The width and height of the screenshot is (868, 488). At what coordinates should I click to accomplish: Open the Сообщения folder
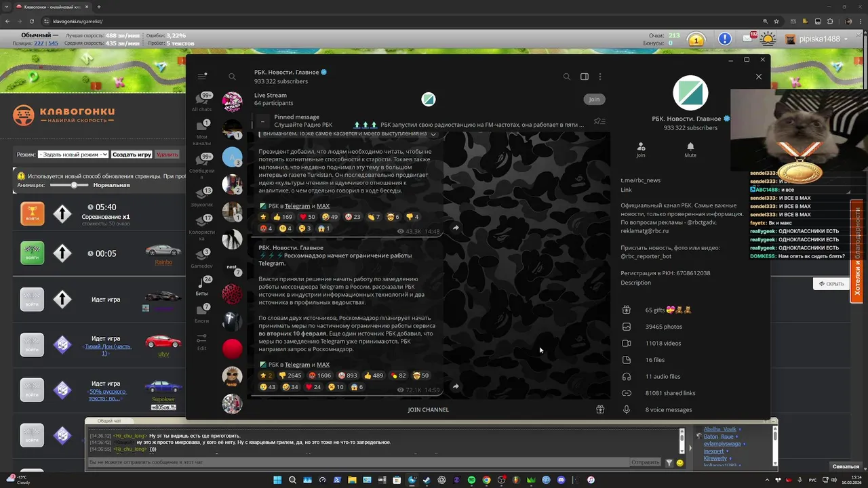pyautogui.click(x=201, y=167)
